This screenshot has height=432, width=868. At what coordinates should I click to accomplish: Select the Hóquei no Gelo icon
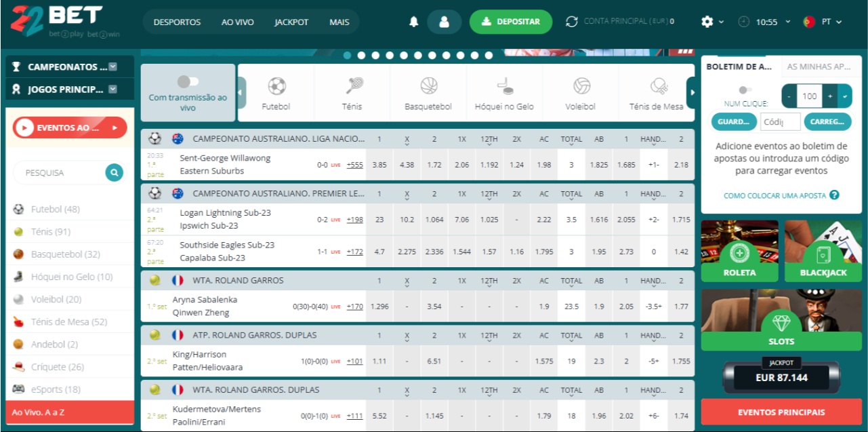tap(503, 88)
